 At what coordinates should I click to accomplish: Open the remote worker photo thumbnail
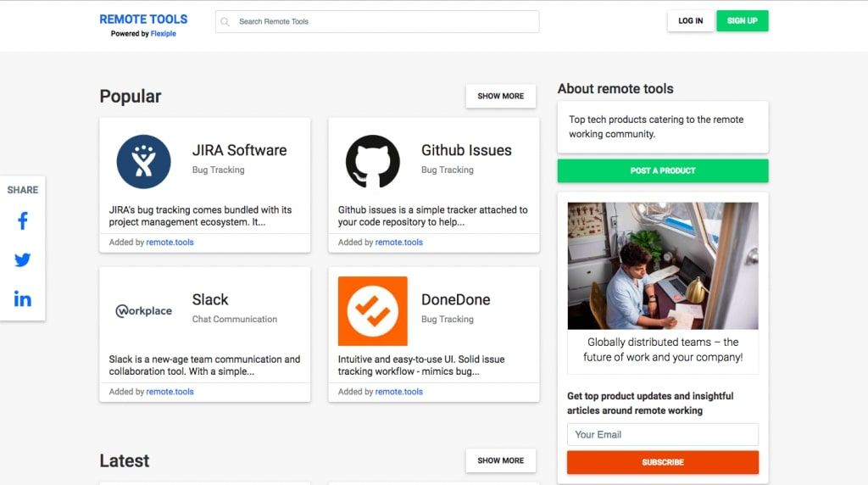663,265
